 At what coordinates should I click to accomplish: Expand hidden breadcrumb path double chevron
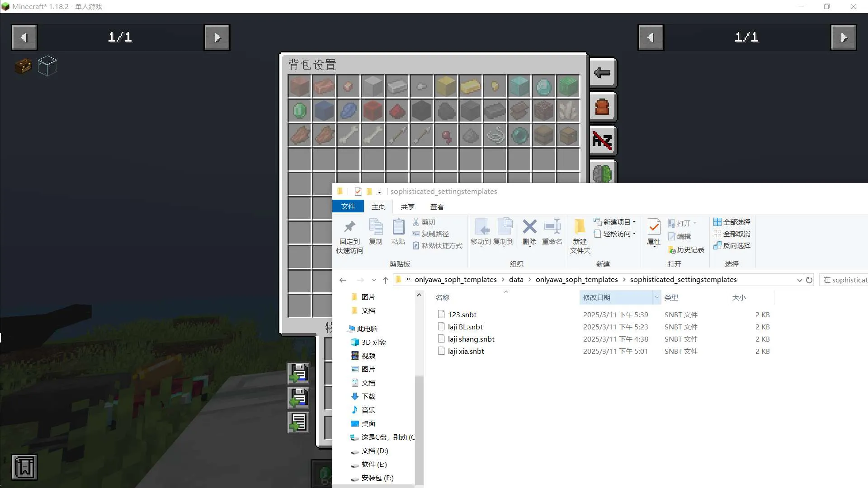coord(408,279)
